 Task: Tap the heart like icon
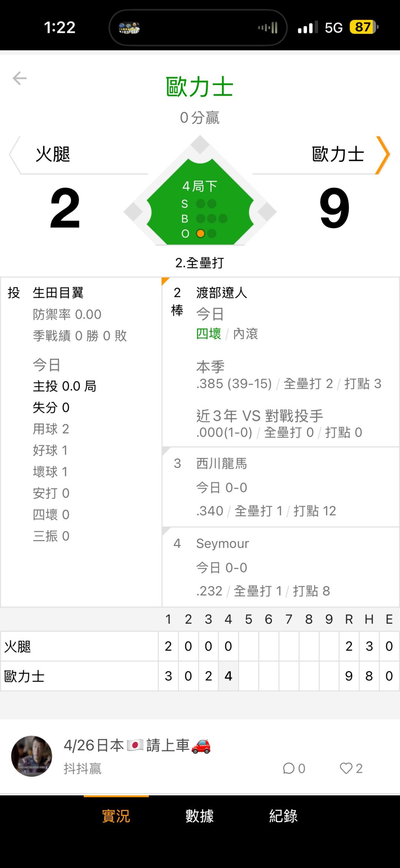346,769
